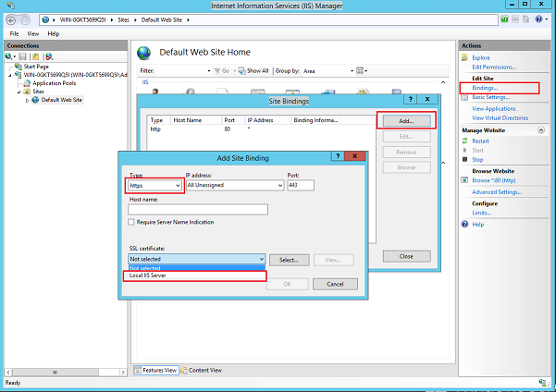
Task: Click the Save icon in Connections toolbar
Action: point(23,55)
